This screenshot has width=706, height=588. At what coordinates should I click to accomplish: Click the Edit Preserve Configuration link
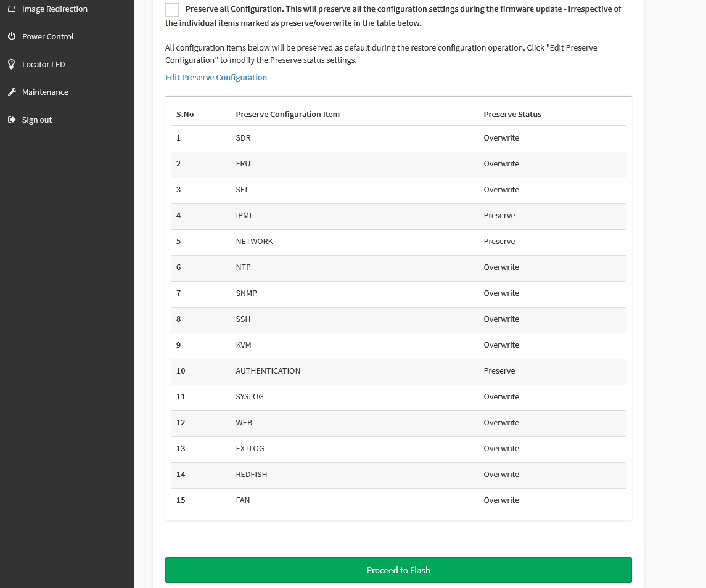pyautogui.click(x=216, y=78)
